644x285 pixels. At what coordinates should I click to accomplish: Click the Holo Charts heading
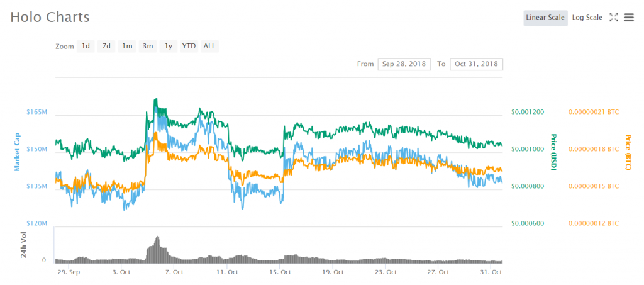pyautogui.click(x=50, y=17)
